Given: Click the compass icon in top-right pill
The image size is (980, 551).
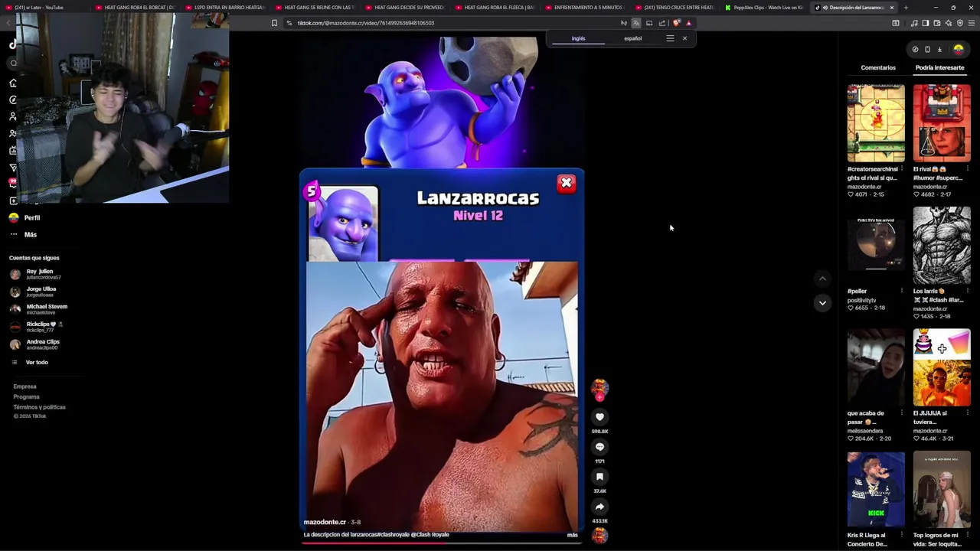Looking at the screenshot, I should pos(915,50).
